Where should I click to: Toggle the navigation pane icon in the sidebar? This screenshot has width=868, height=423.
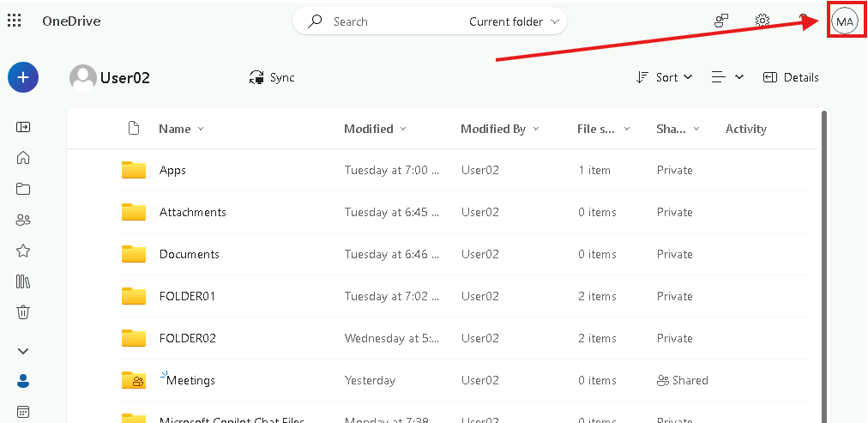(x=22, y=127)
